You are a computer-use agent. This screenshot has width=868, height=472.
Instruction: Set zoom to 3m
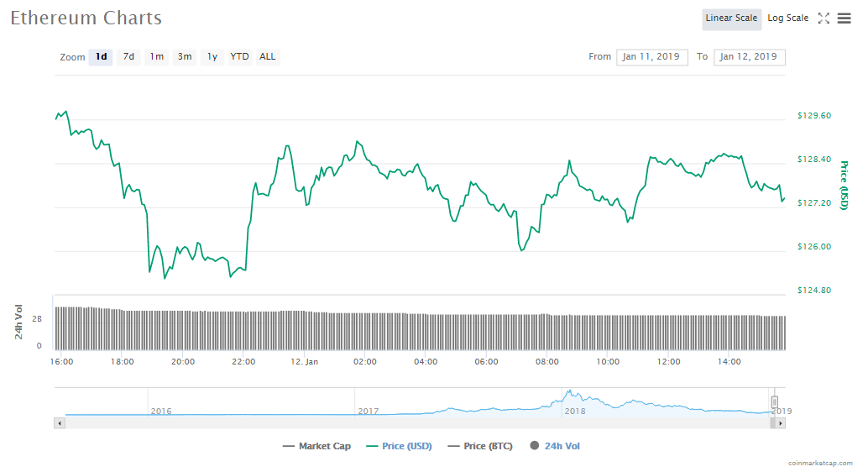184,57
